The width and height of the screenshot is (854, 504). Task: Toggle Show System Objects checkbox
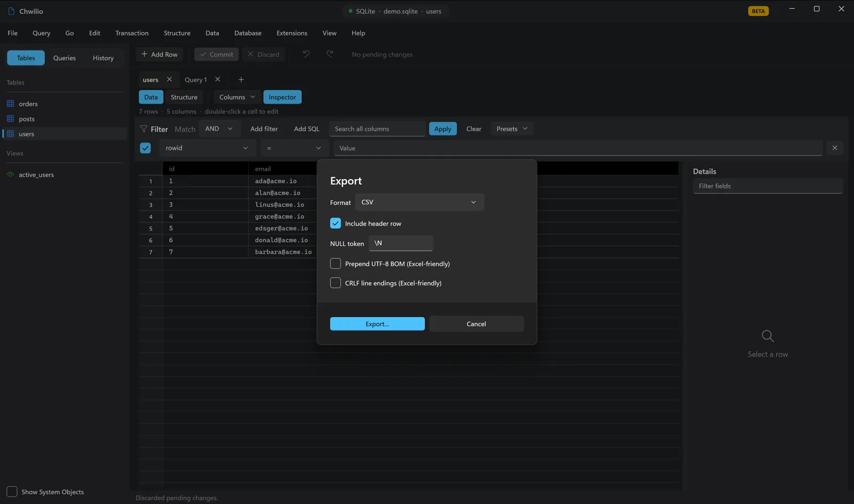tap(12, 491)
